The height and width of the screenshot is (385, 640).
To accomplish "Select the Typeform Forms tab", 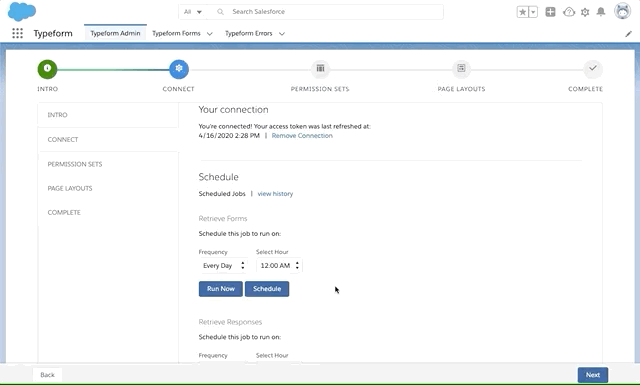I will click(176, 33).
